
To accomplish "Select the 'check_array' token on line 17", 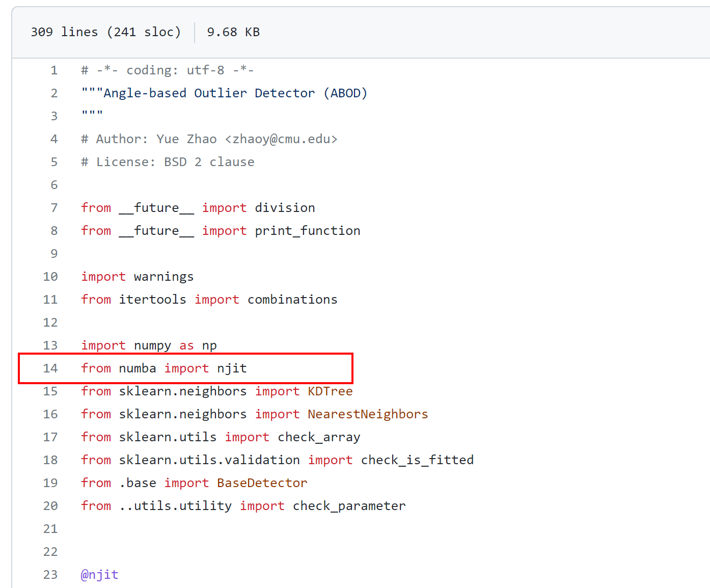I will pyautogui.click(x=318, y=437).
